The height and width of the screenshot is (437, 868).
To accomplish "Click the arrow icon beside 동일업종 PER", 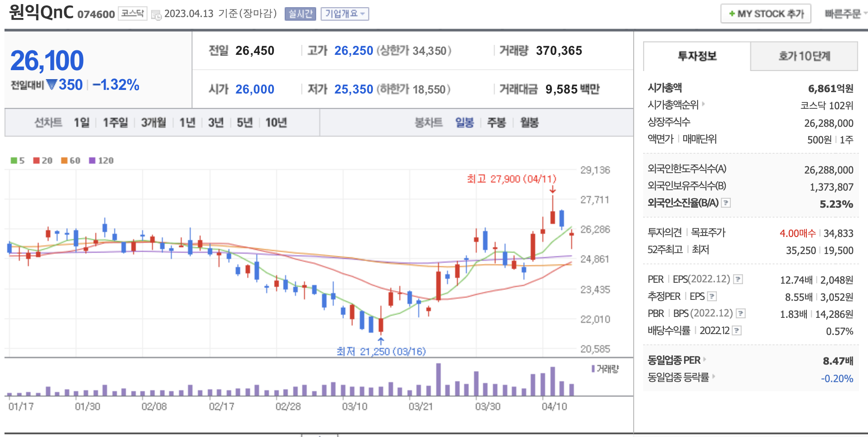I will [705, 360].
